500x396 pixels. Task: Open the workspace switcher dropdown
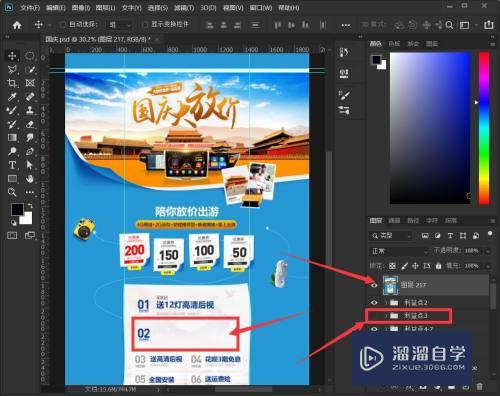467,25
